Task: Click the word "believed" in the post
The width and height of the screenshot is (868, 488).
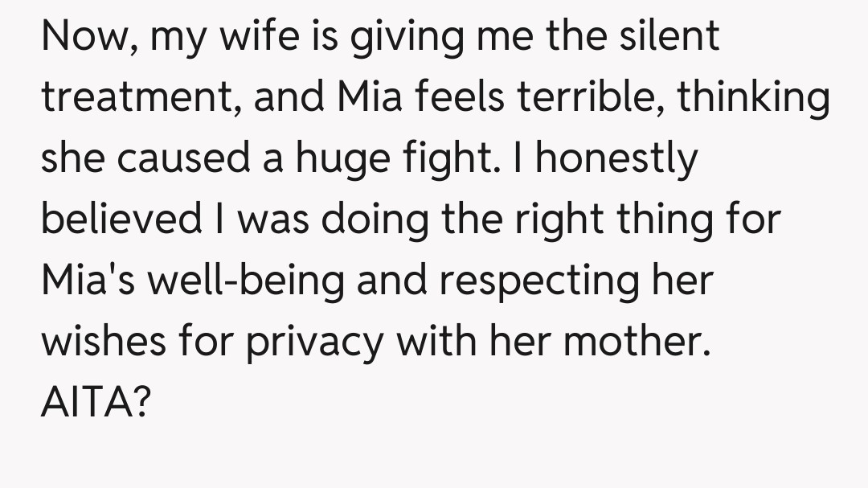Action: pos(121,220)
